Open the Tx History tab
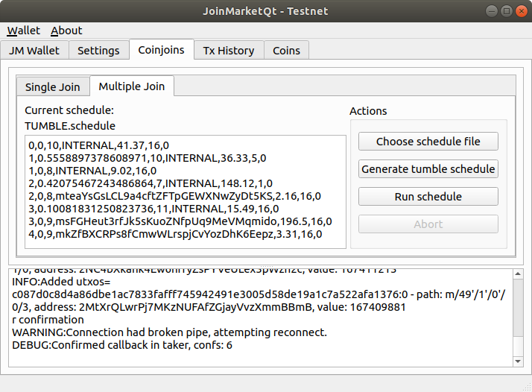 (x=229, y=51)
